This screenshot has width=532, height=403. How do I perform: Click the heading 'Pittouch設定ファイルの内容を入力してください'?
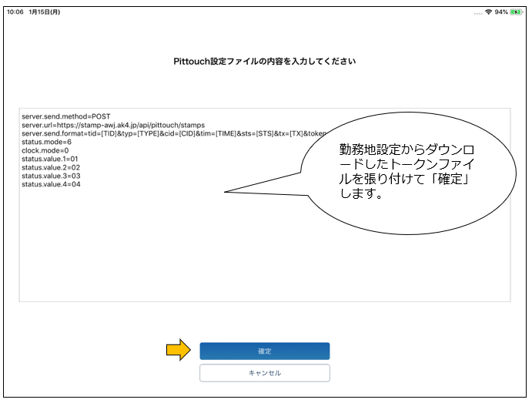coord(265,62)
